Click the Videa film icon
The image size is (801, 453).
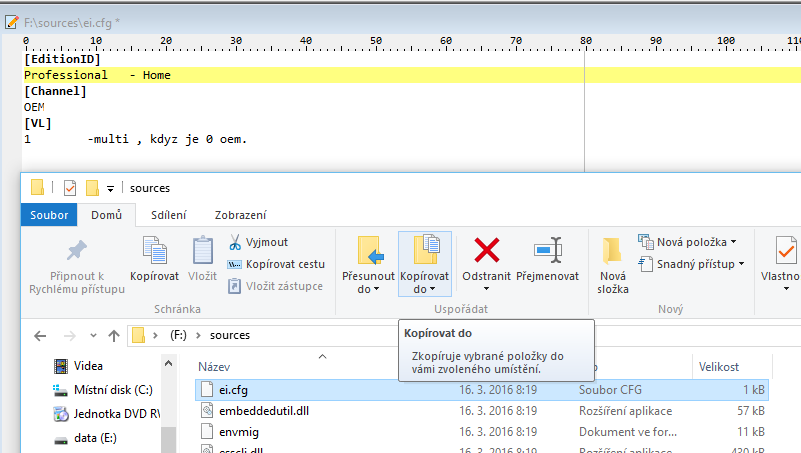click(61, 366)
